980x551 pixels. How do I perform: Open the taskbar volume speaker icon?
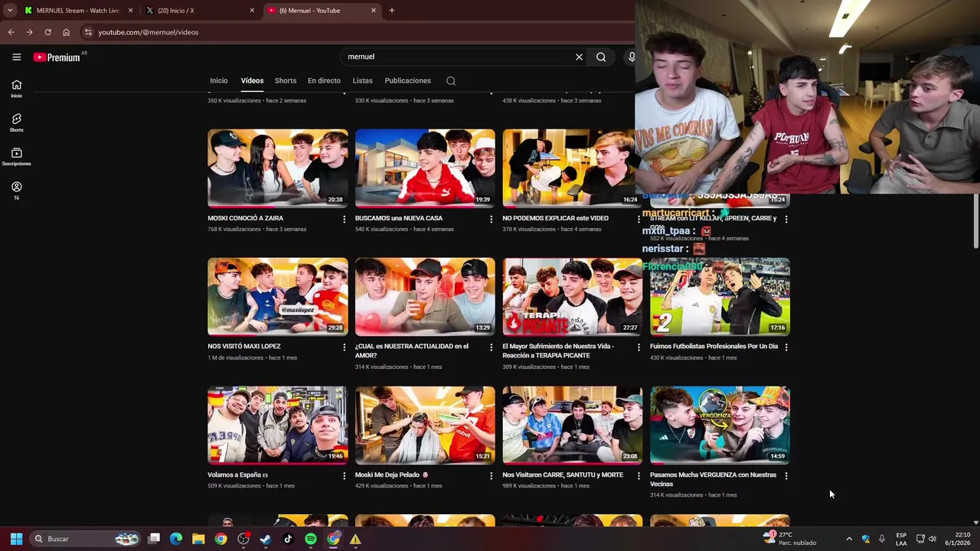pyautogui.click(x=932, y=539)
